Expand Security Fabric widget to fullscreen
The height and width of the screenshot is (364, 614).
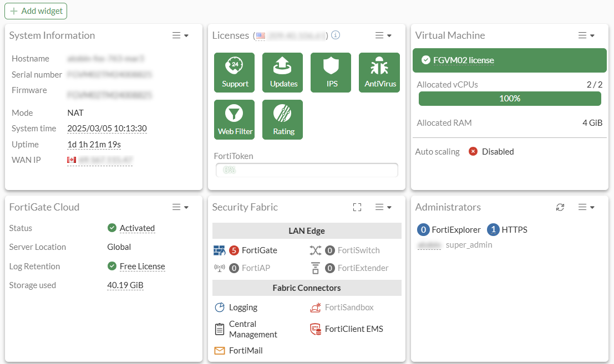tap(357, 207)
